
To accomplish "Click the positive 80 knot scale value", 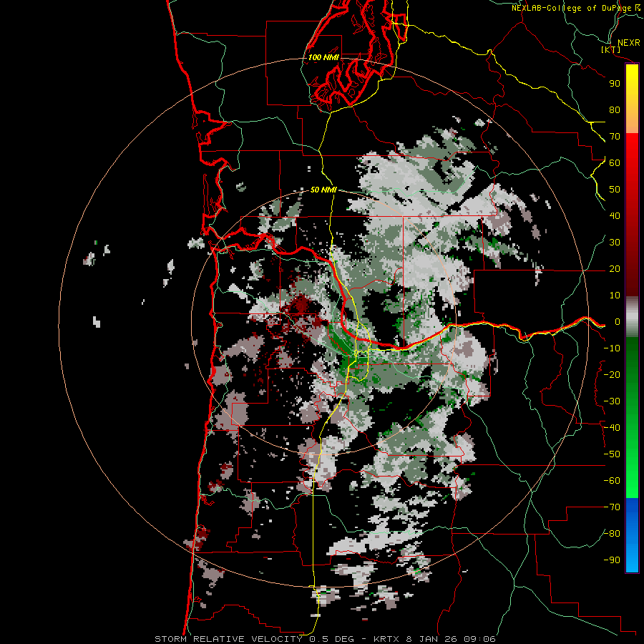I will [615, 109].
